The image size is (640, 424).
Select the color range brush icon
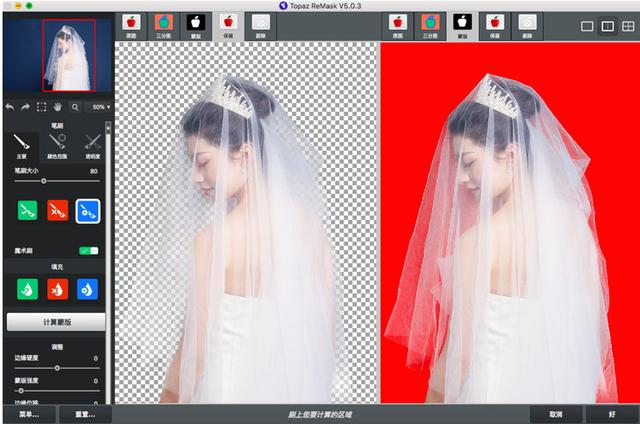pyautogui.click(x=57, y=146)
